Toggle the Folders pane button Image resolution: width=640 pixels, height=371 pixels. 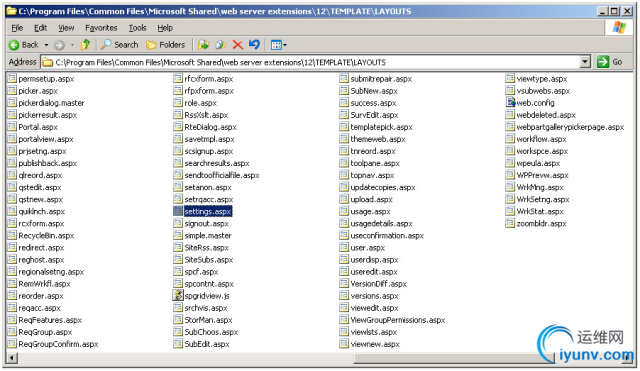(x=165, y=44)
